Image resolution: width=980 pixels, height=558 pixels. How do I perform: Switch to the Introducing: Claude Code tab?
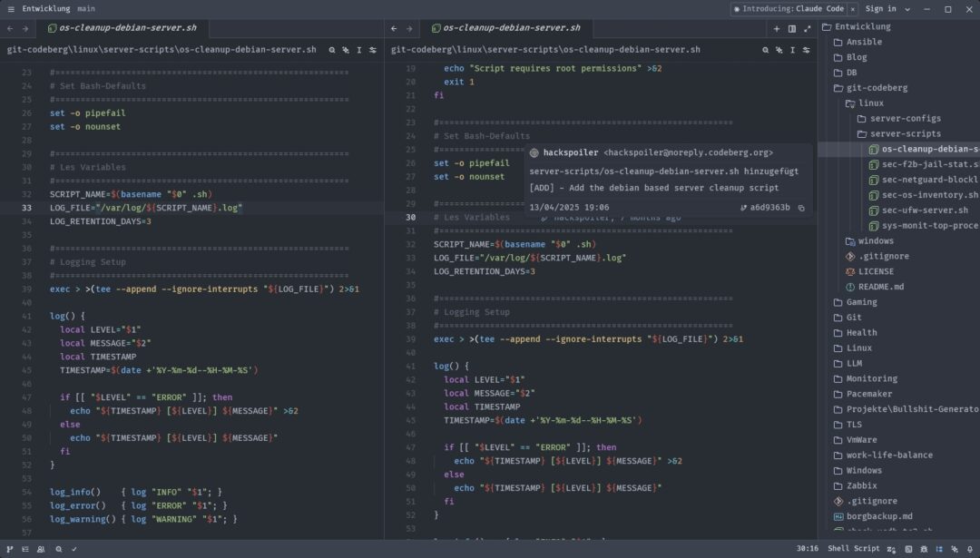coord(788,8)
